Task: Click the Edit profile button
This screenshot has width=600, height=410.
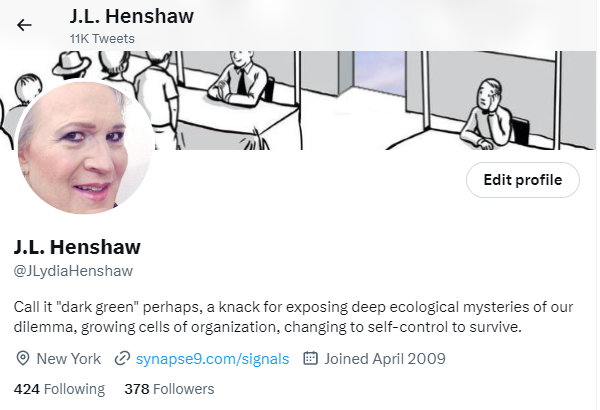Action: coord(522,180)
